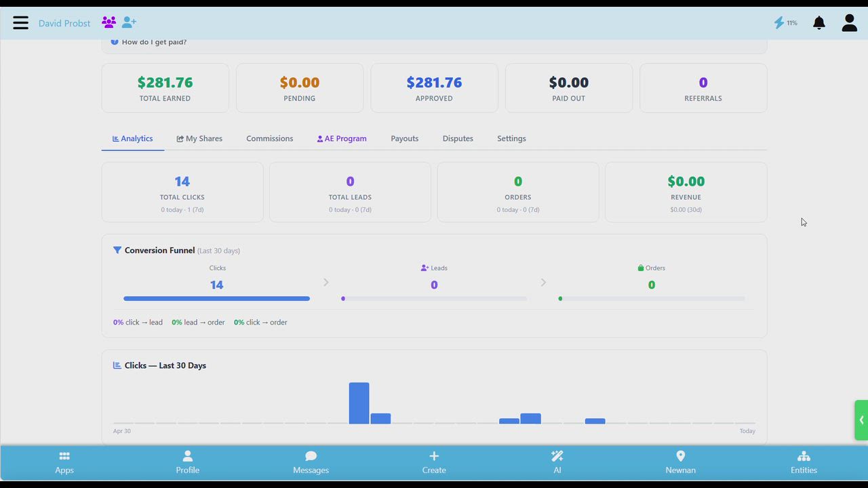Open the AI magic wand item

point(557,463)
